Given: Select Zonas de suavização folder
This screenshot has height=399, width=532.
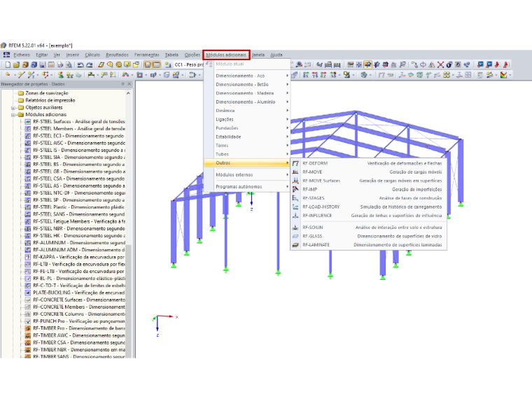Looking at the screenshot, I should point(47,93).
